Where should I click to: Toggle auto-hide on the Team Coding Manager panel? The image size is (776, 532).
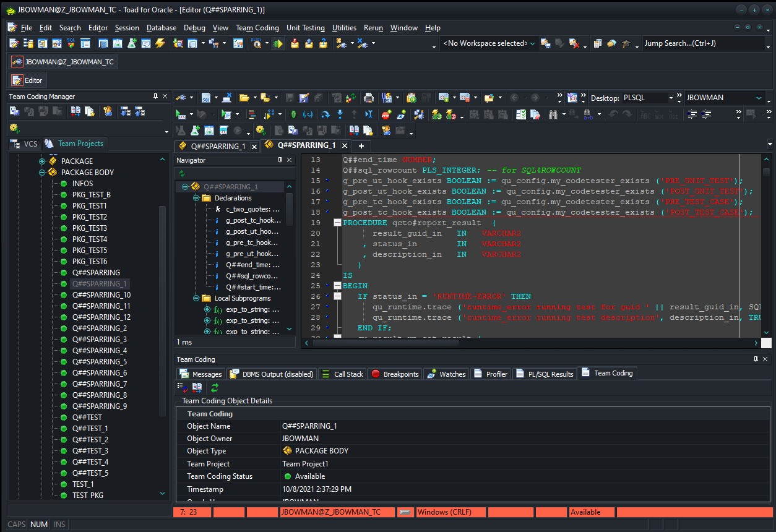[x=157, y=96]
